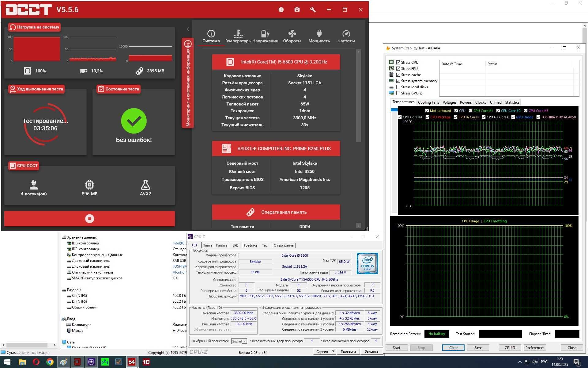The height and width of the screenshot is (368, 588).
Task: Select the 4 threads worker icon in OCCT
Action: coord(34,185)
